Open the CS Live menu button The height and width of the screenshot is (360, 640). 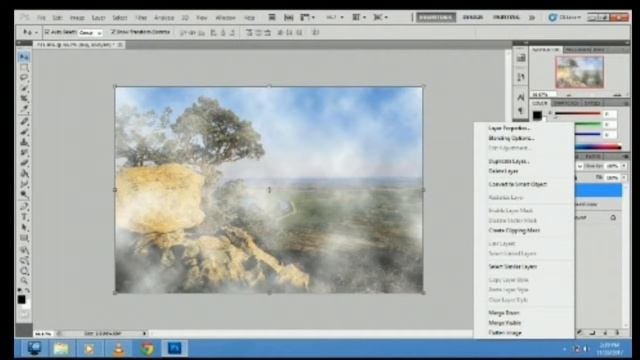point(564,17)
